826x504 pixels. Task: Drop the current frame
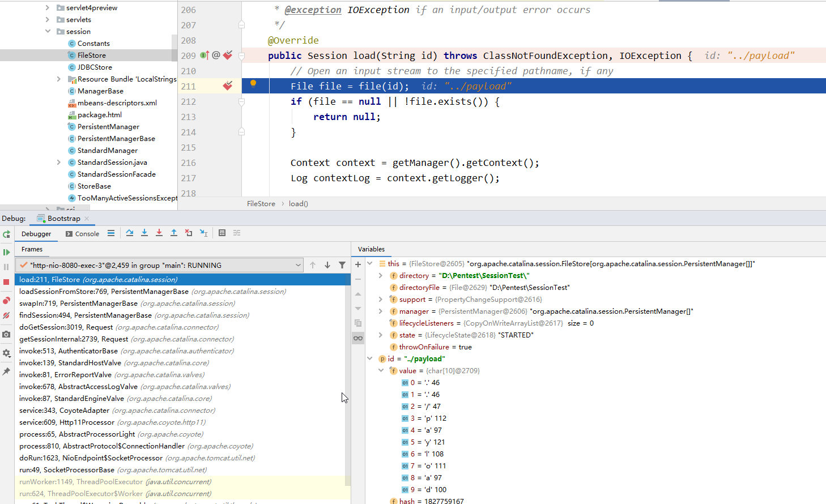click(189, 233)
